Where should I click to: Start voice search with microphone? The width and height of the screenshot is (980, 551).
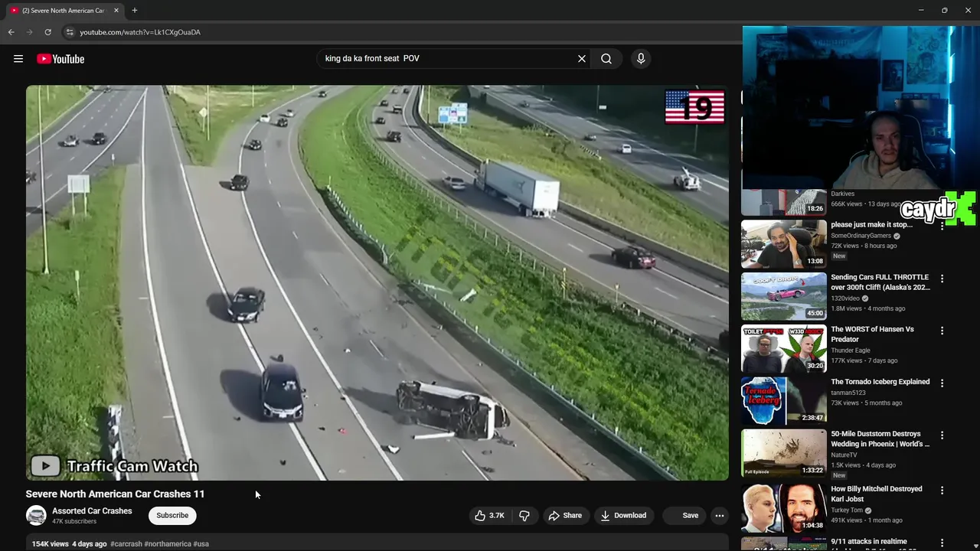pos(641,59)
